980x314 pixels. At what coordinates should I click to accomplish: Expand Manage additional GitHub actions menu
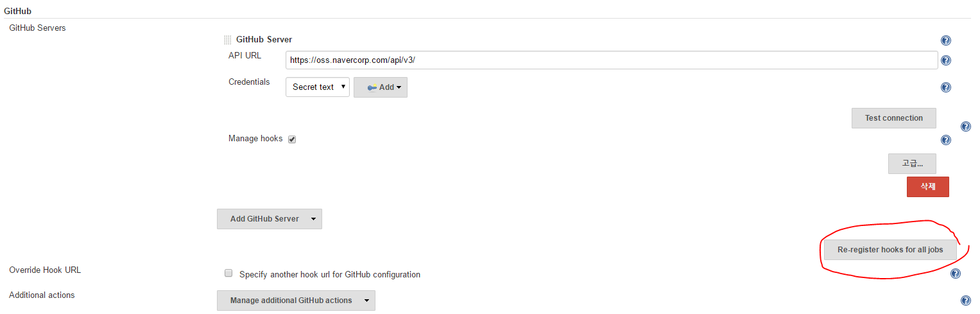pos(296,301)
